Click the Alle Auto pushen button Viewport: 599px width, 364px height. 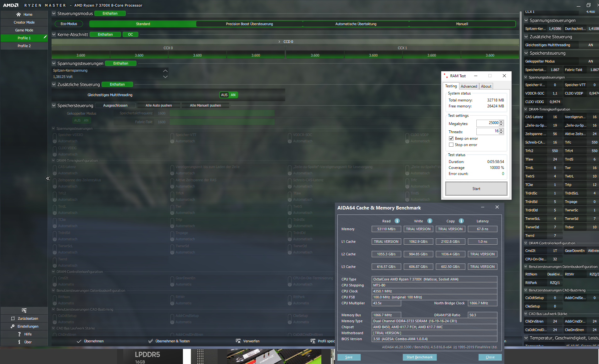[x=159, y=106]
